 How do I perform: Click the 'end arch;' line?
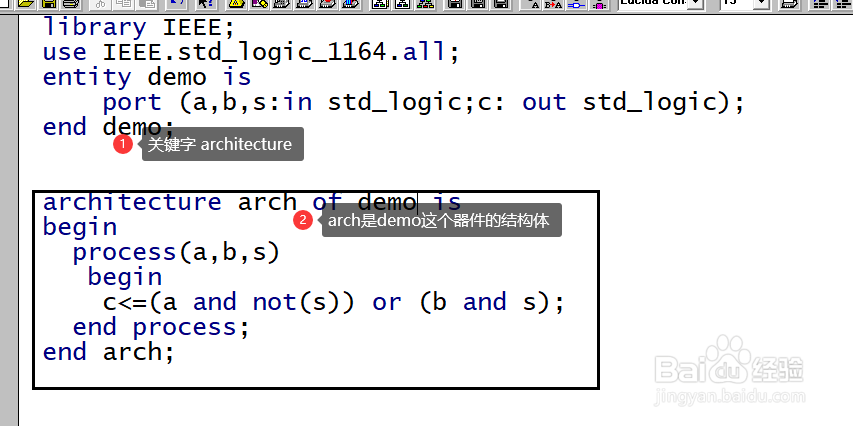pyautogui.click(x=109, y=352)
